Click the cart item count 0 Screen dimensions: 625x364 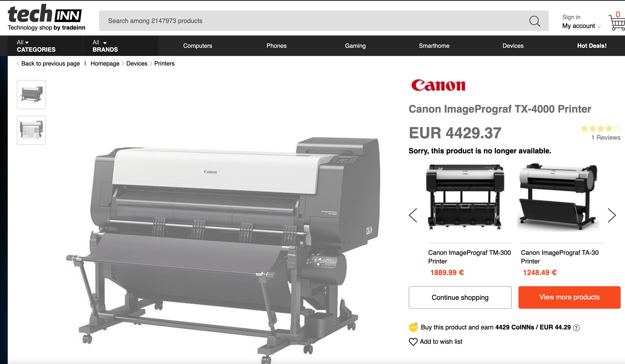618,15
